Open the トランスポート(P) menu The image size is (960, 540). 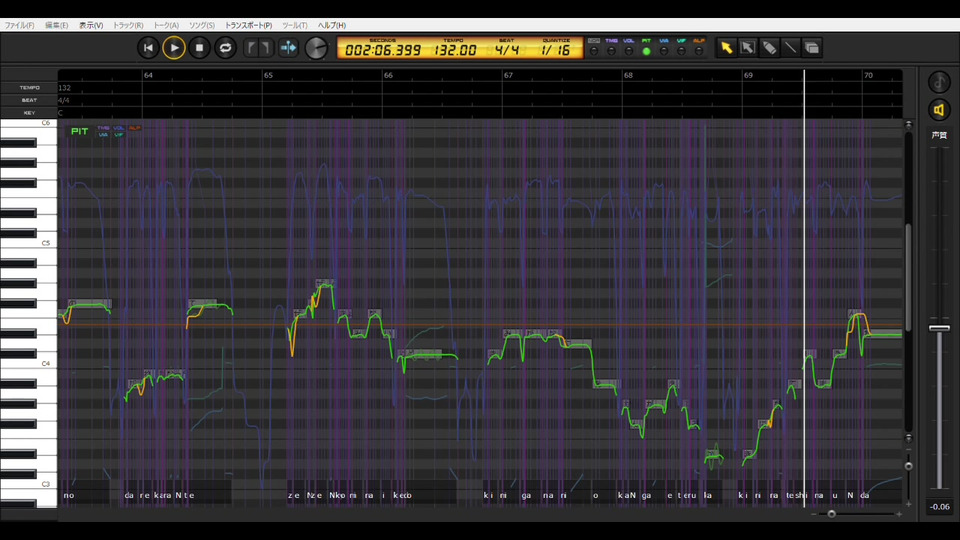click(x=248, y=25)
